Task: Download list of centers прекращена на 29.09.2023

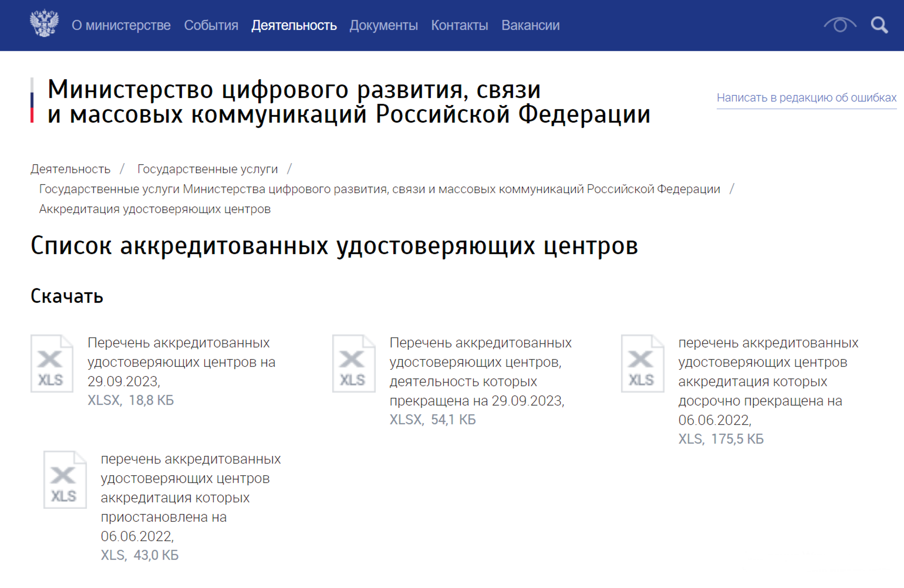Action: pyautogui.click(x=480, y=372)
